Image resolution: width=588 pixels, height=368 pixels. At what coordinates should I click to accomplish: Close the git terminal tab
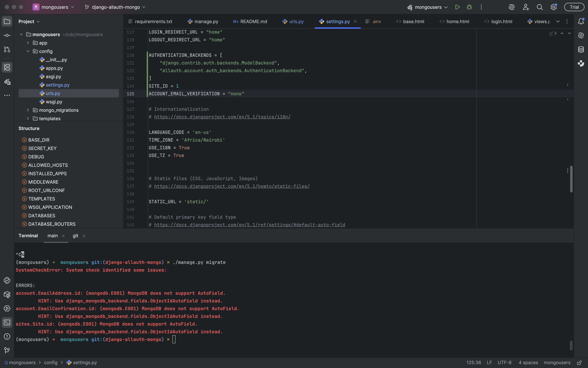tap(84, 236)
